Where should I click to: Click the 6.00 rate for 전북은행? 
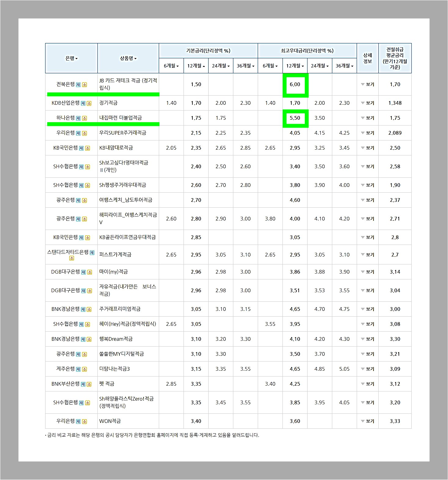295,85
